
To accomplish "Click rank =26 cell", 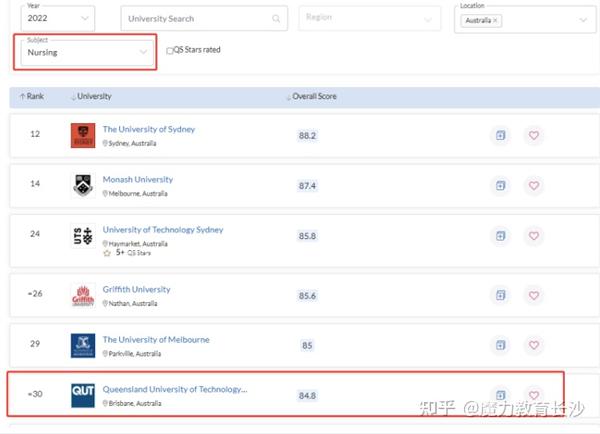I will (x=35, y=294).
